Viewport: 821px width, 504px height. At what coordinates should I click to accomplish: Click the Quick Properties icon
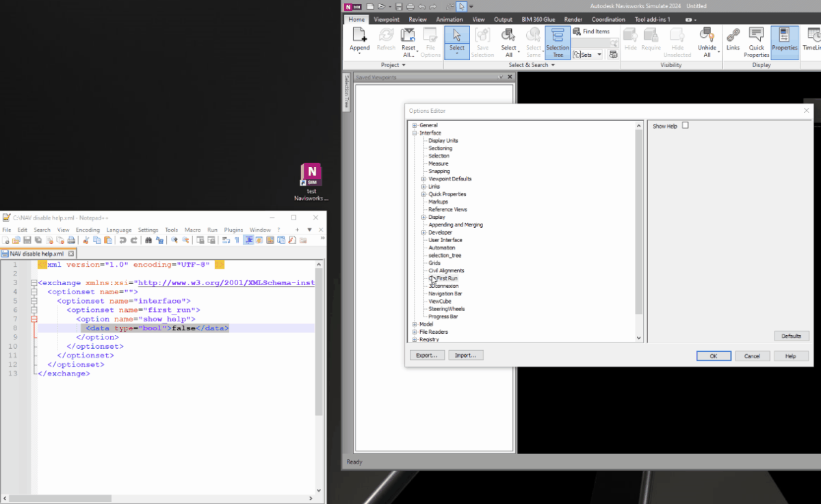(x=756, y=42)
